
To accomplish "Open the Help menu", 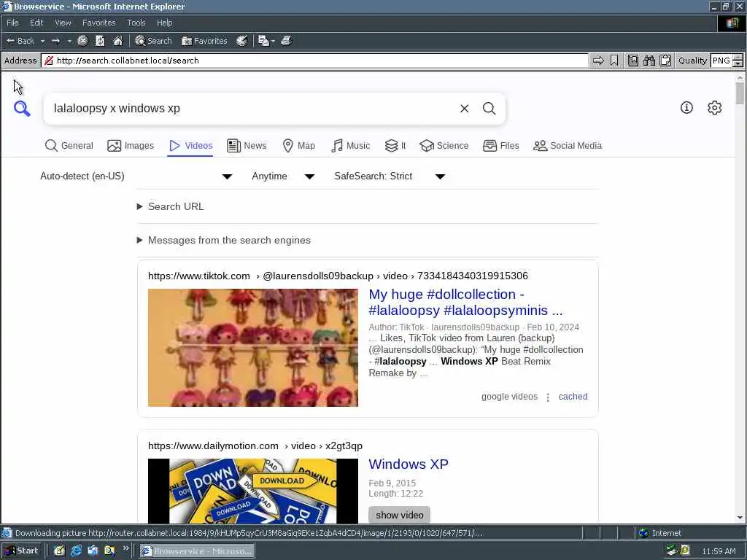I will pos(164,23).
